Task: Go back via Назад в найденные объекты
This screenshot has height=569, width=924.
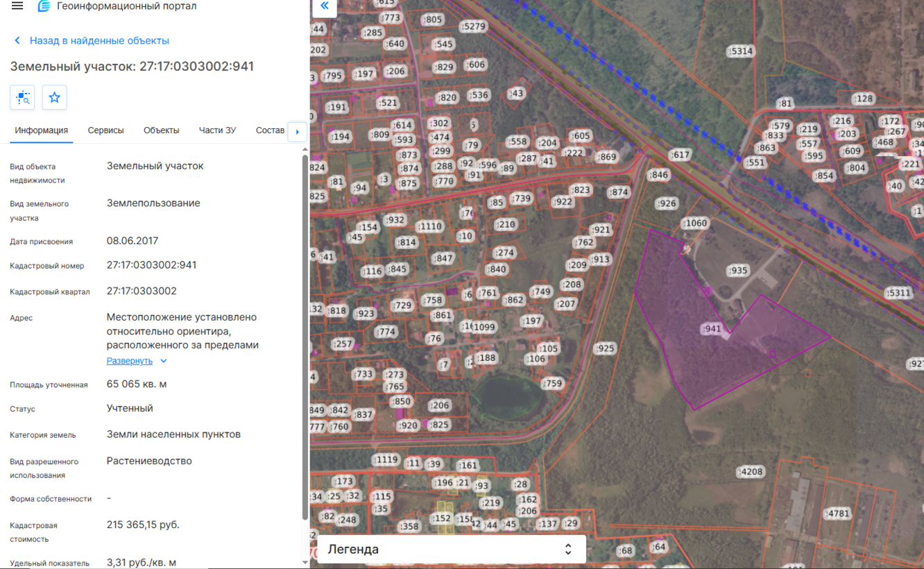Action: 92,41
